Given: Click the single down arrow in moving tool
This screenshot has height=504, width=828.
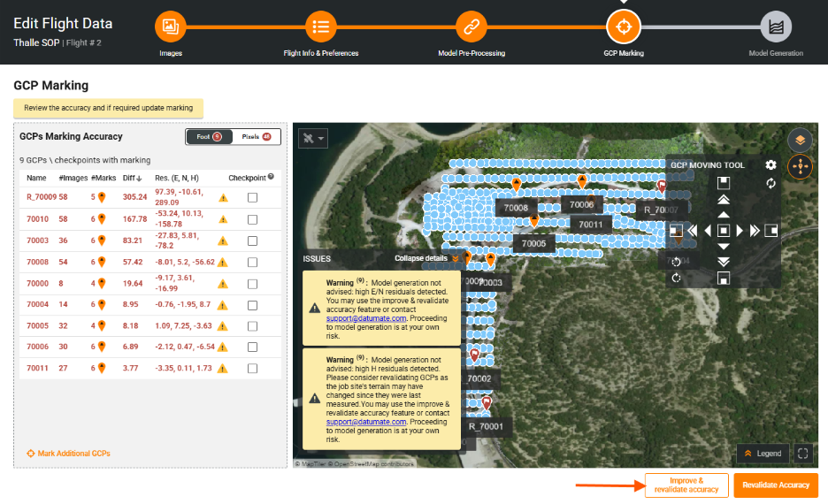Looking at the screenshot, I should (x=724, y=247).
